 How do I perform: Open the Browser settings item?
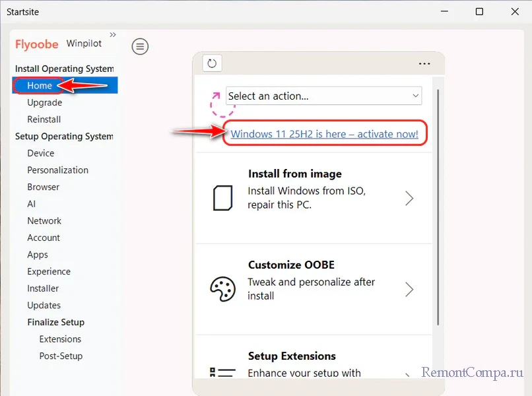[43, 187]
